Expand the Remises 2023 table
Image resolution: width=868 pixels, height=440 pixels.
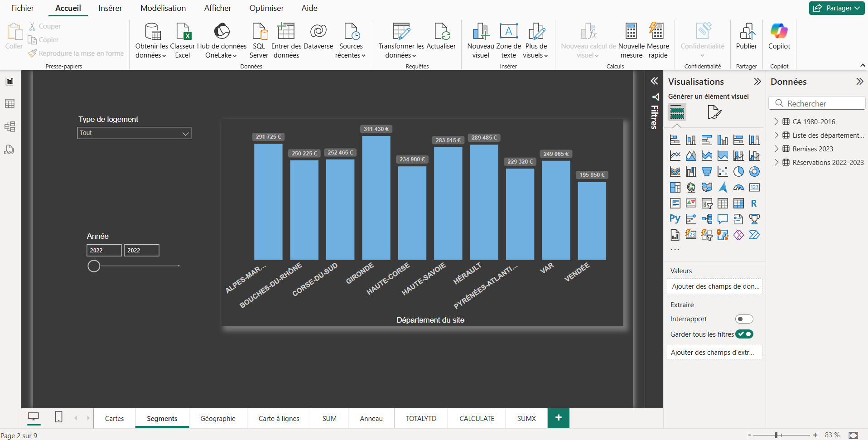click(x=776, y=149)
